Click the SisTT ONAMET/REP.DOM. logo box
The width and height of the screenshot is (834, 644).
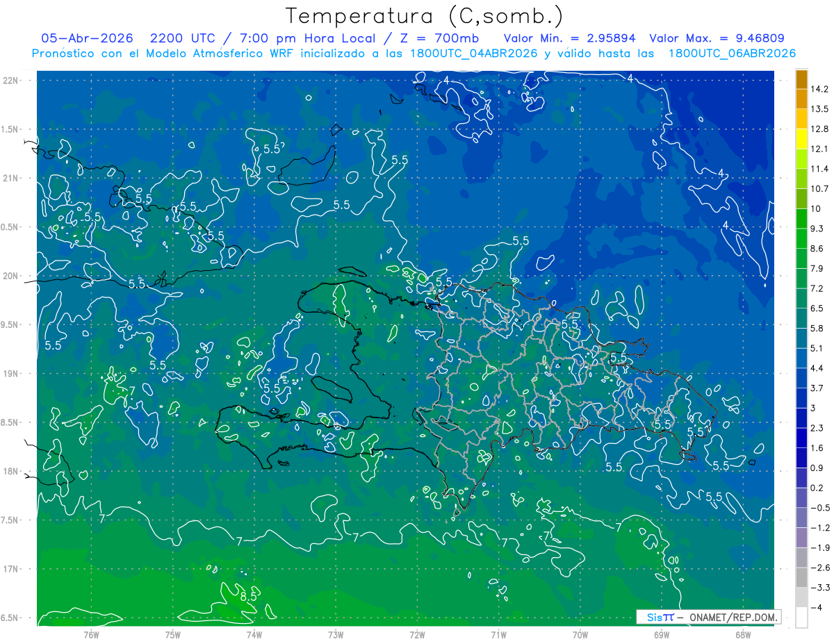(708, 617)
